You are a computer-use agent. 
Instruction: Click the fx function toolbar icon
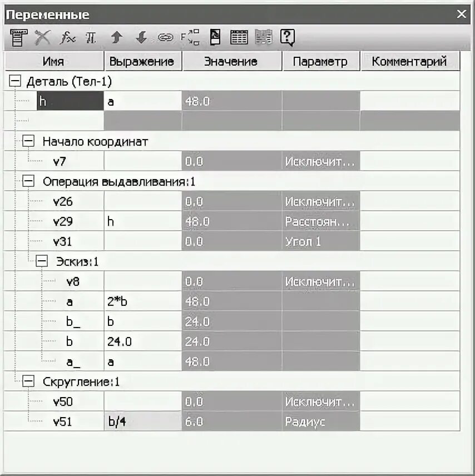coord(67,38)
